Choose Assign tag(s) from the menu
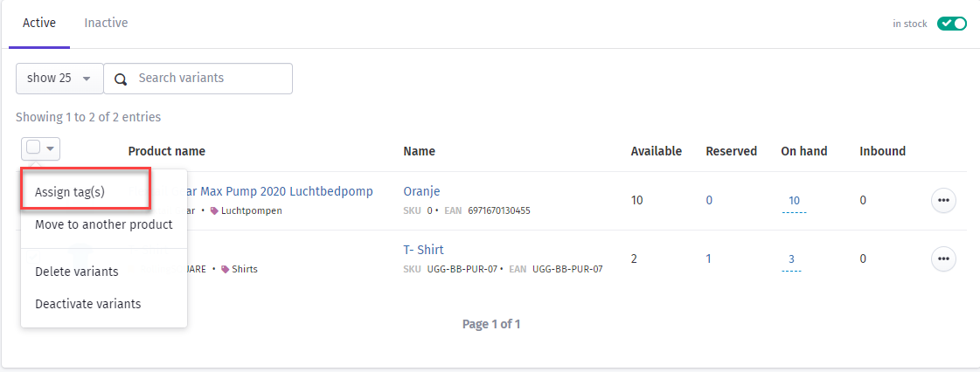The image size is (980, 372). [x=70, y=192]
